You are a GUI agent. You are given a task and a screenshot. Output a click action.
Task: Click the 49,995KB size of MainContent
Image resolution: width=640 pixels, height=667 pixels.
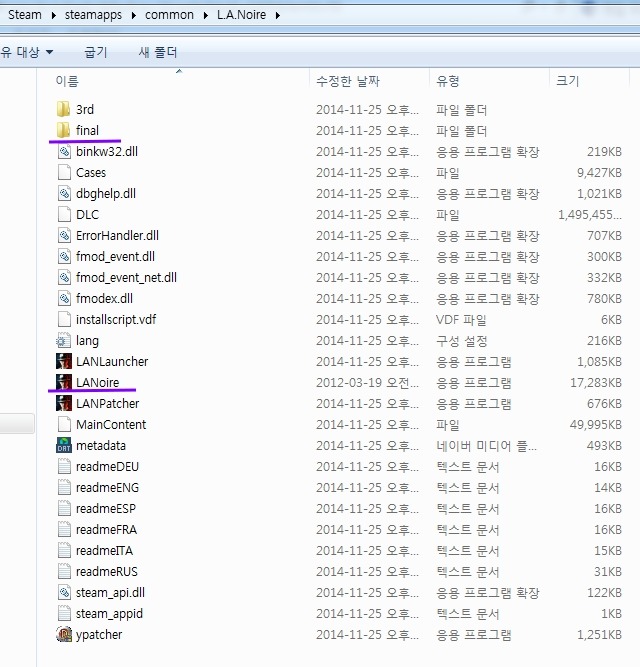click(596, 425)
